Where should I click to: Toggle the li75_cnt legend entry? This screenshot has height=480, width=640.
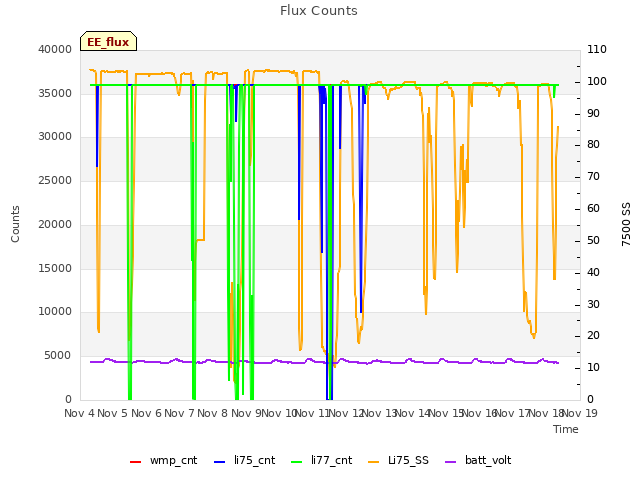244,460
